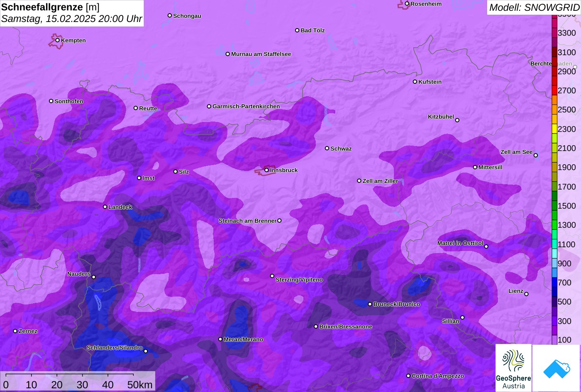Click the date 'Samstag, 15.02.2025 20:00 Uhr'

(72, 19)
